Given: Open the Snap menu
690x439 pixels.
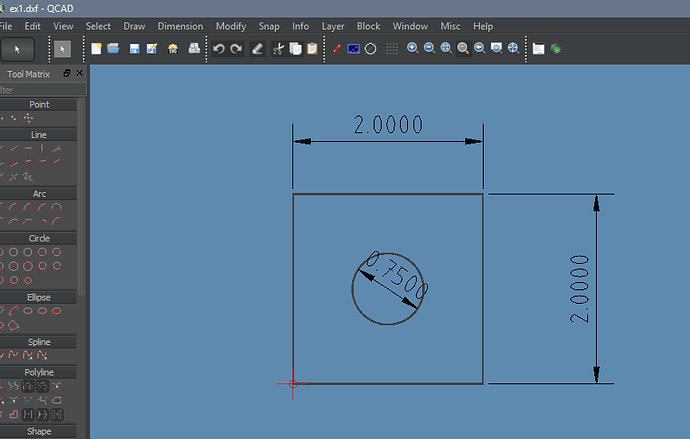Looking at the screenshot, I should 269,26.
